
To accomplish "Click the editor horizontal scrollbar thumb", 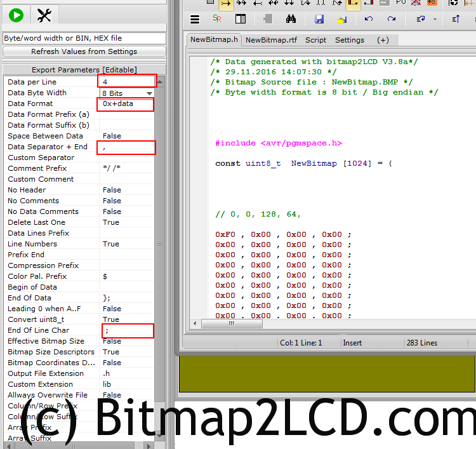I will tap(232, 323).
